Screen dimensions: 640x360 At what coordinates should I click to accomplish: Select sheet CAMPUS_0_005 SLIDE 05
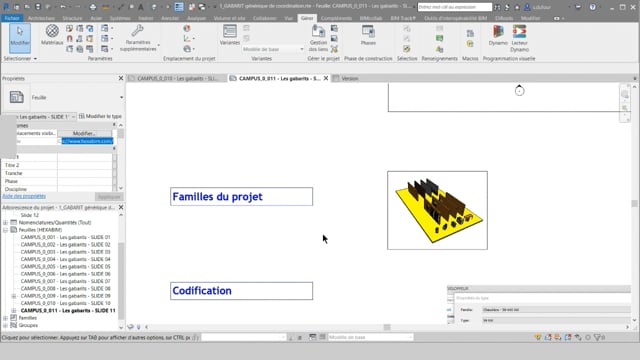click(x=65, y=267)
